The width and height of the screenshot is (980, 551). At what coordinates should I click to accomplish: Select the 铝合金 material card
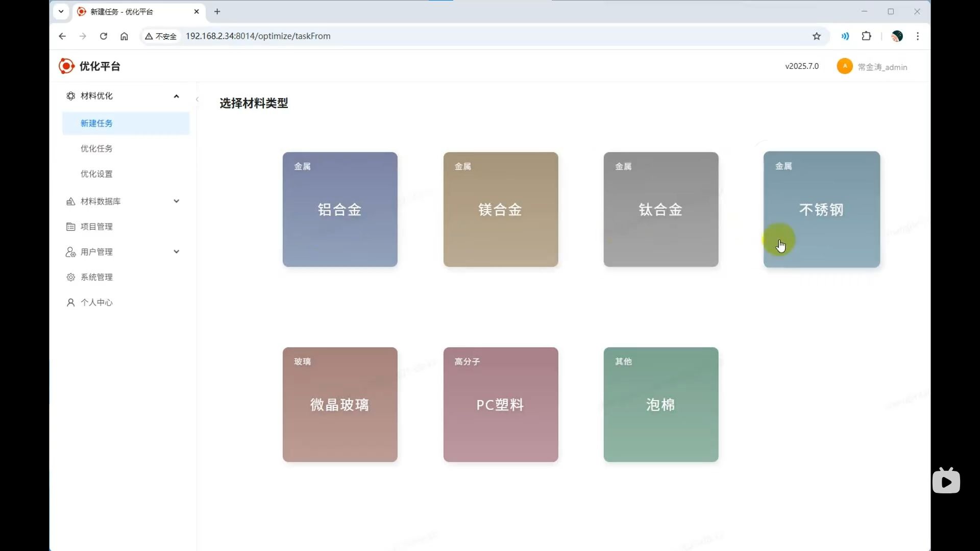tap(340, 209)
